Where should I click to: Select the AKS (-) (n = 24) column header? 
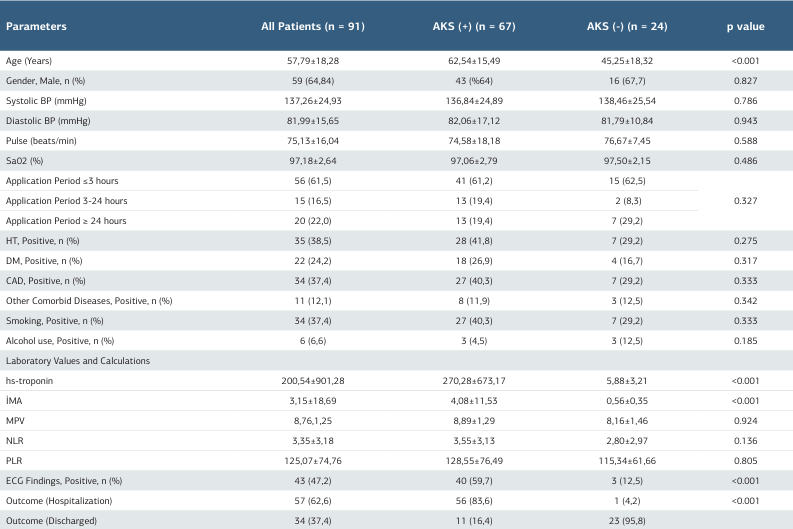(x=620, y=25)
